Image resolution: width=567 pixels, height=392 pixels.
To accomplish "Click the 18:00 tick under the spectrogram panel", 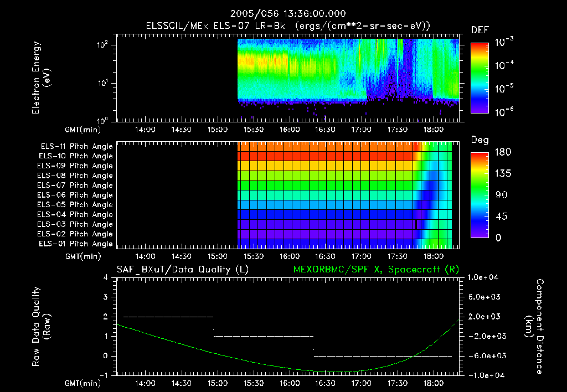I will [x=434, y=130].
